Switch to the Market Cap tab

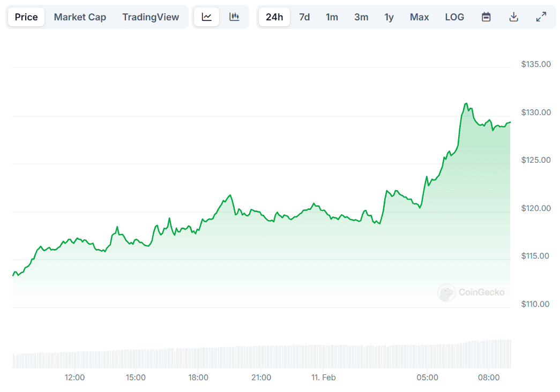click(x=80, y=17)
